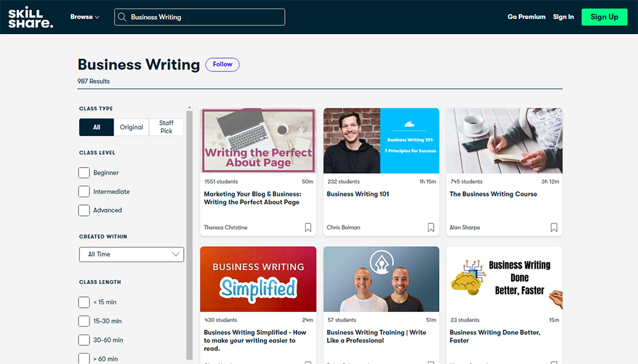Screen dimensions: 638x364
Task: Click the Skillshare logo
Action: tap(30, 17)
